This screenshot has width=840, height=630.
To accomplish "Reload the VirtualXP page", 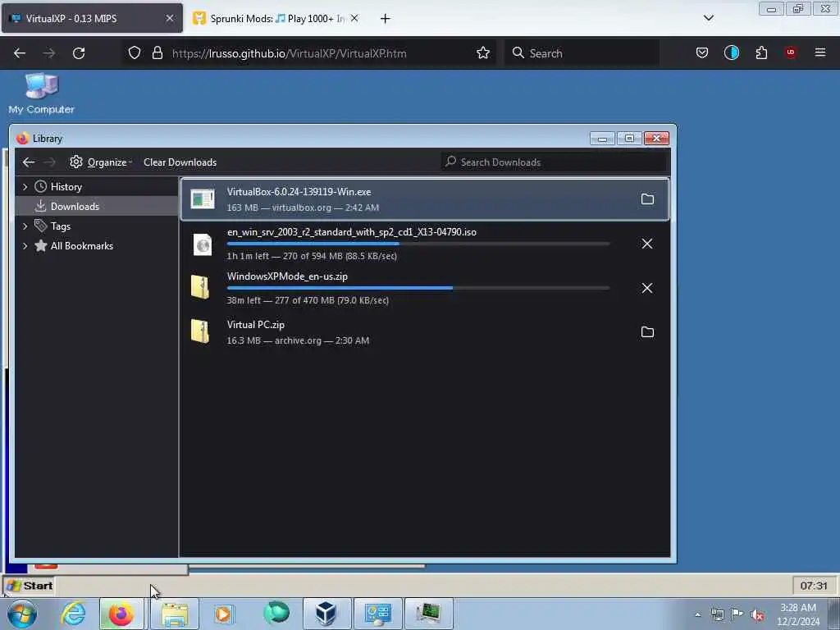I will pos(79,53).
